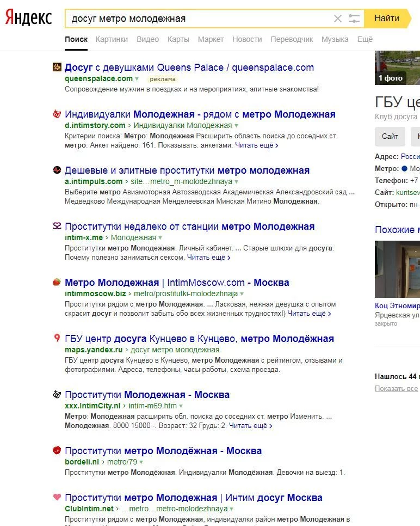Expand dropdown arrow after metro-molodezhnaya ClubIntim URL

(232, 509)
